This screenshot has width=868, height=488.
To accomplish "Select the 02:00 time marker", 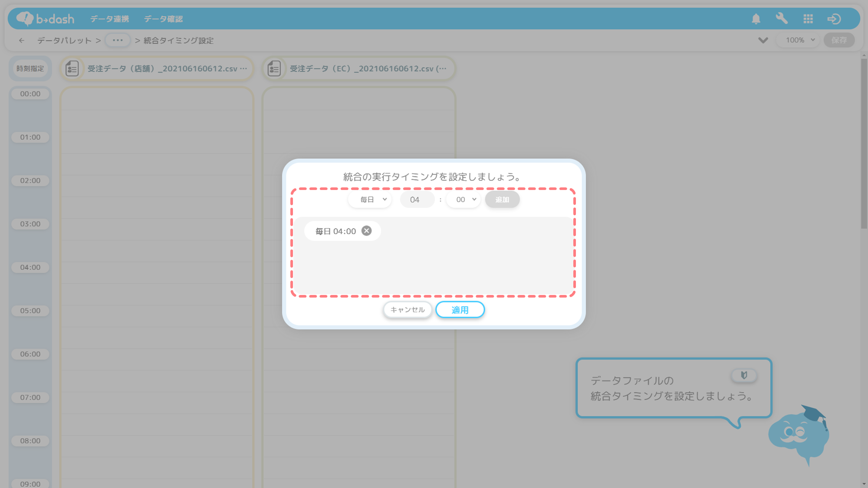I will click(30, 180).
